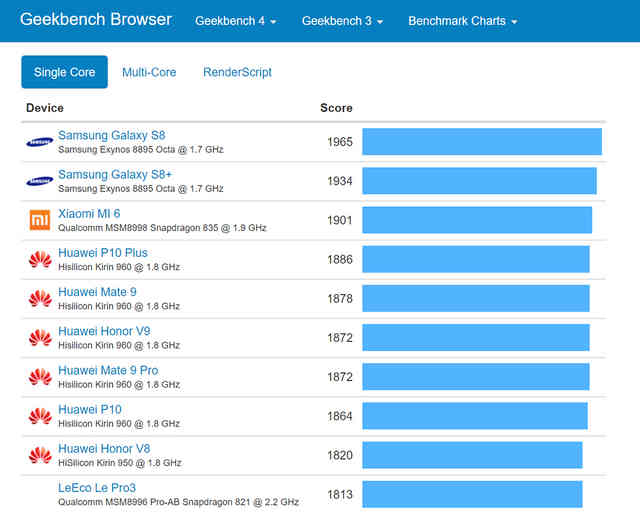Click Huawei logo beside Mate 9
Image resolution: width=640 pixels, height=524 pixels.
[40, 299]
